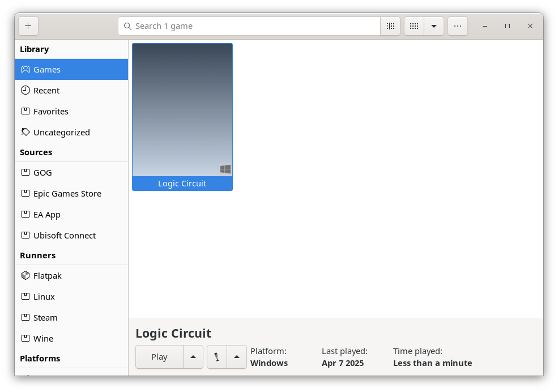Click the icon next to GOG
Screen dimensions: 558x392
(25, 173)
